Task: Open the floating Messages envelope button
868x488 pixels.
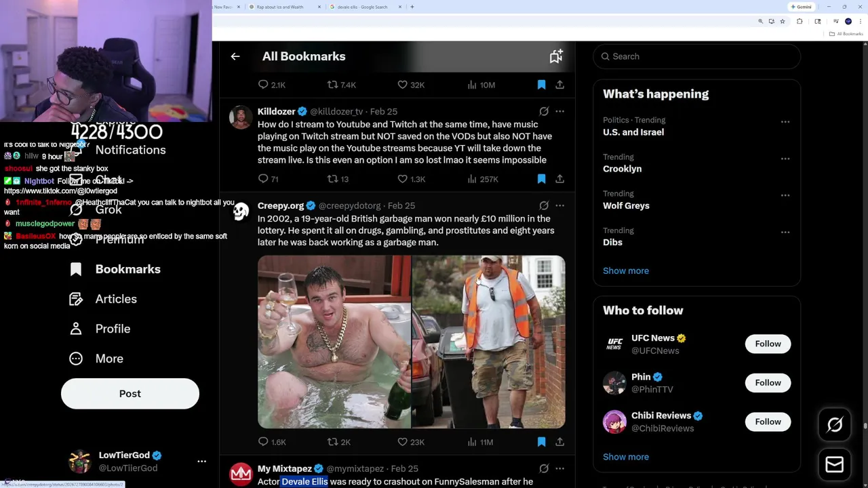Action: click(835, 464)
